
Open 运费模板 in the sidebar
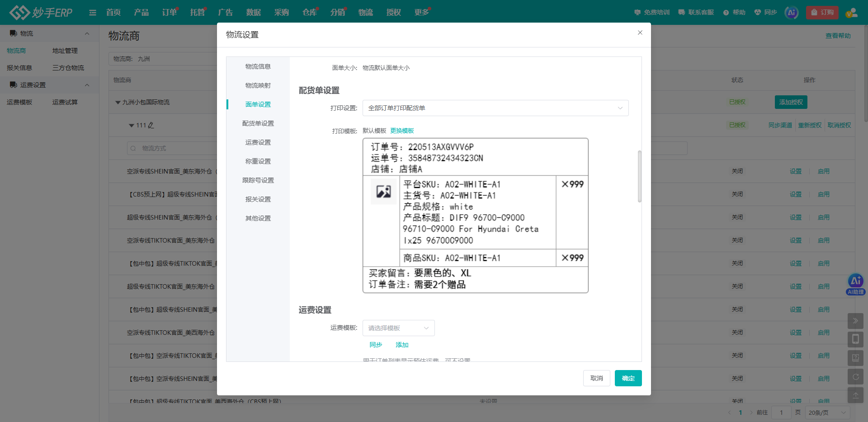click(19, 102)
